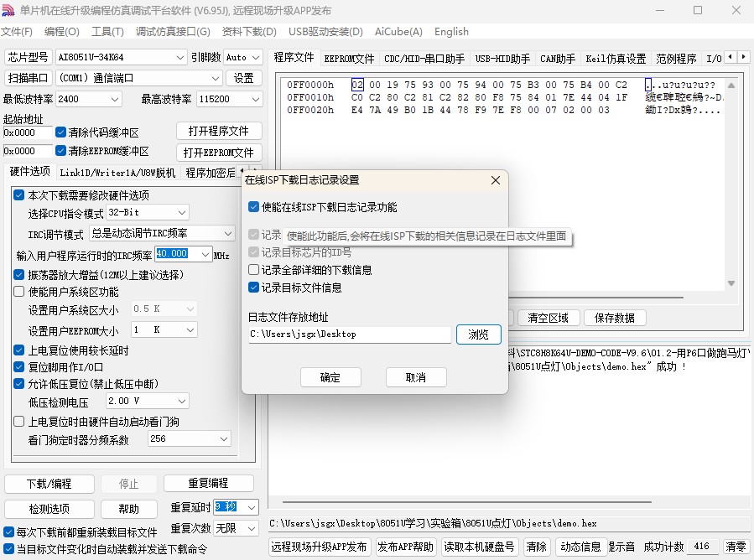The image size is (754, 560).
Task: Switch to 范例程序 tab
Action: click(x=676, y=59)
